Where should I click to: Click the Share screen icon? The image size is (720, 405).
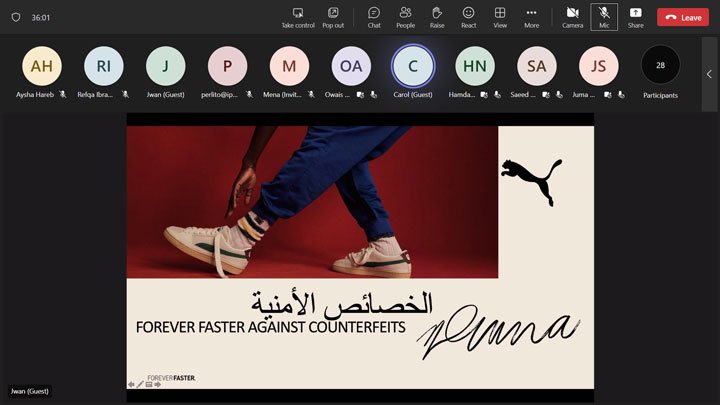click(635, 17)
